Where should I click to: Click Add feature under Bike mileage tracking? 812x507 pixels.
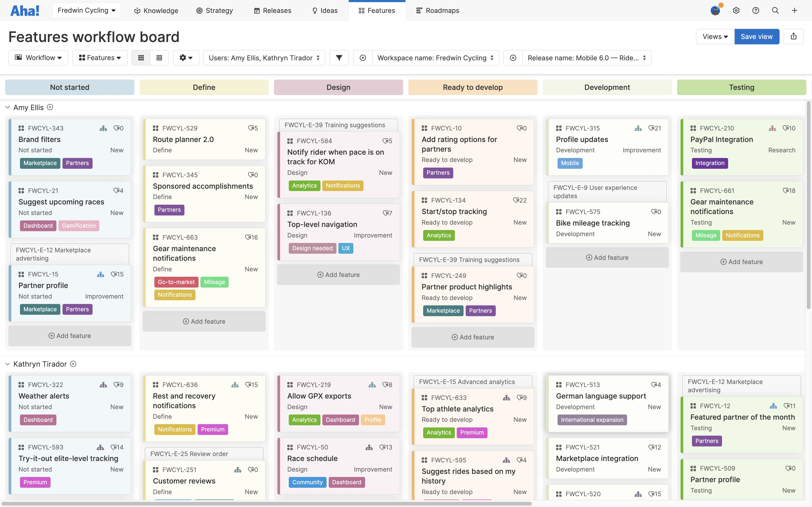607,257
